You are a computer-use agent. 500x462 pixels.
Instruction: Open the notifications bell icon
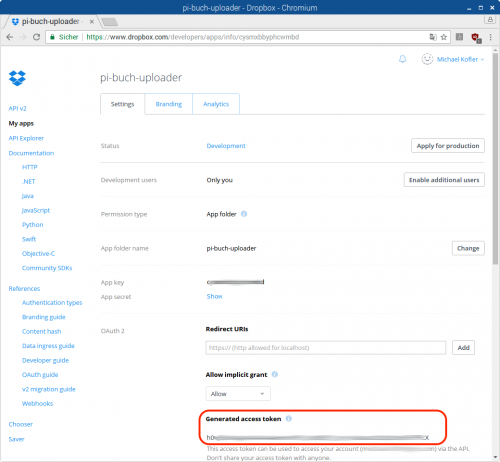point(403,59)
